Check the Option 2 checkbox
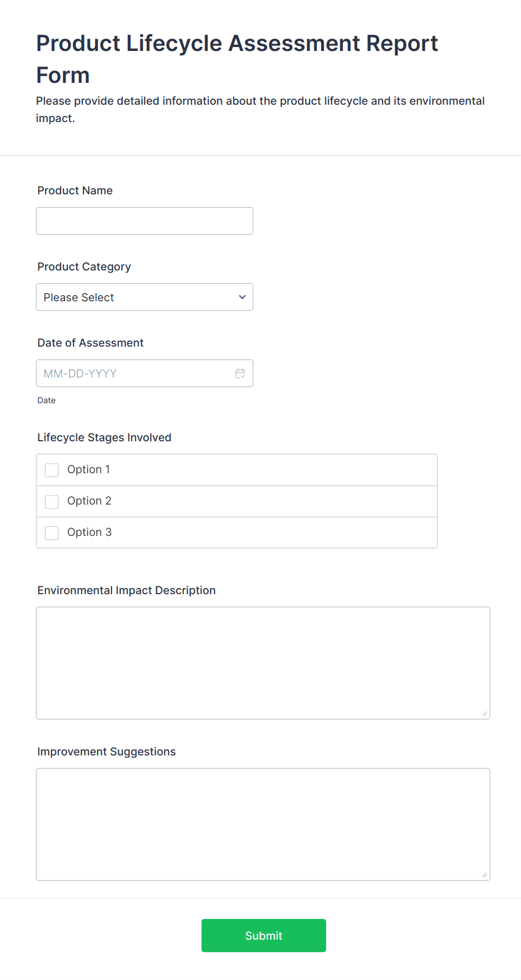 pos(52,501)
